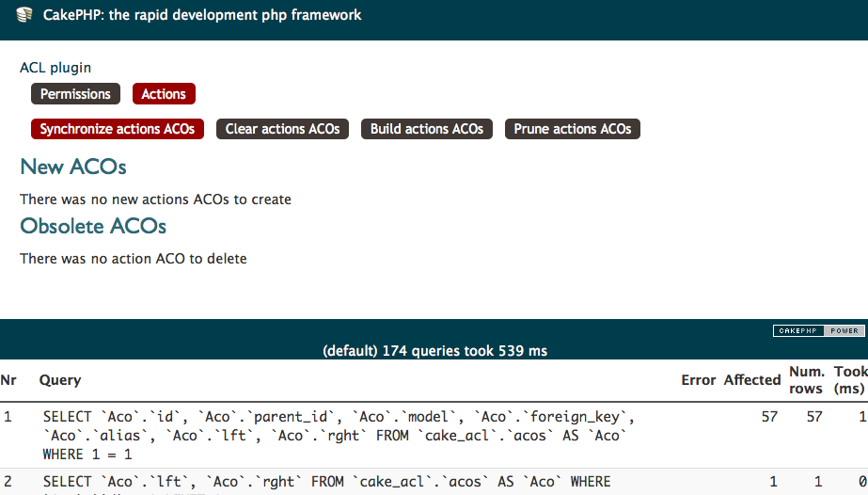
Task: Select the Actions tab
Action: [x=164, y=94]
